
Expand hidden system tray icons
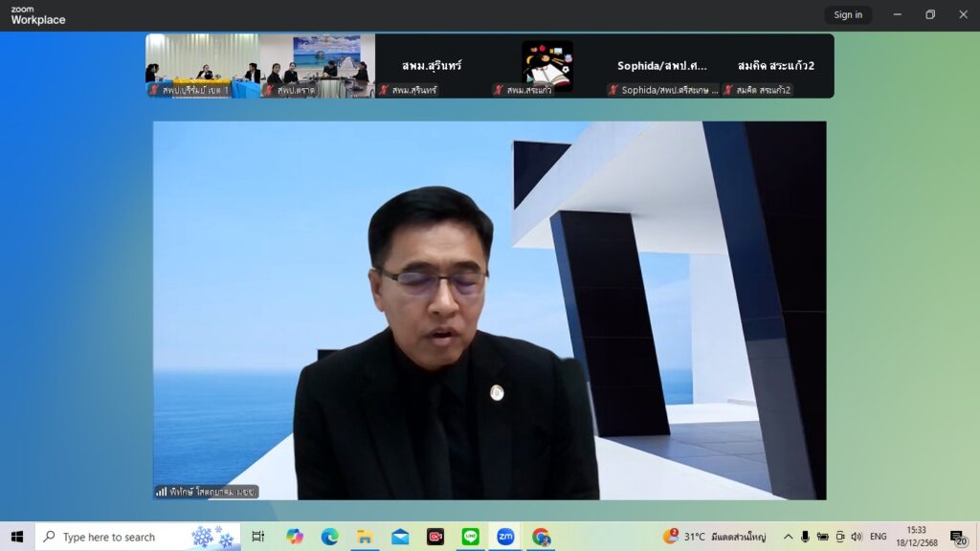point(788,537)
